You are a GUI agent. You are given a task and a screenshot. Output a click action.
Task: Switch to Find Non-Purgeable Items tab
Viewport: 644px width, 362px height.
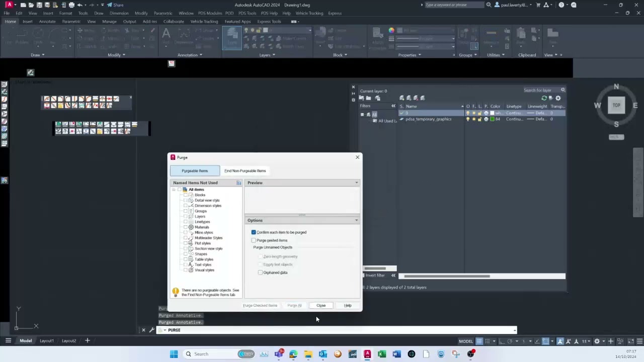(x=245, y=171)
